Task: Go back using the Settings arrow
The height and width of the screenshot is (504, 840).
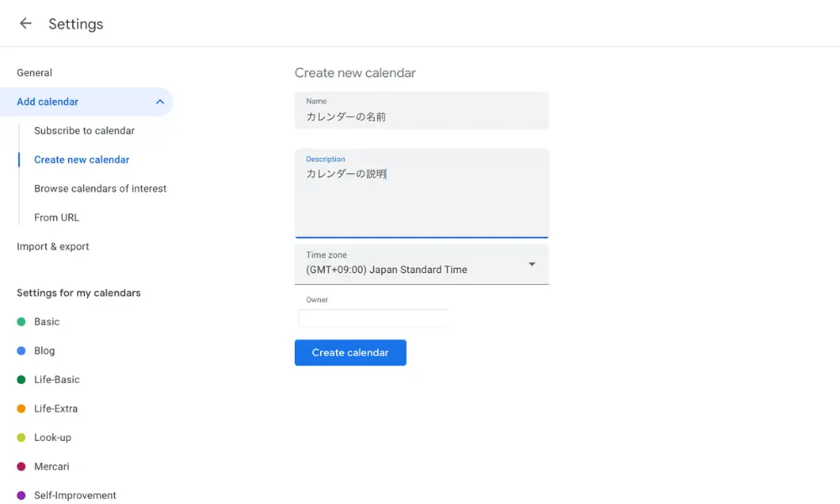Action: 25,24
